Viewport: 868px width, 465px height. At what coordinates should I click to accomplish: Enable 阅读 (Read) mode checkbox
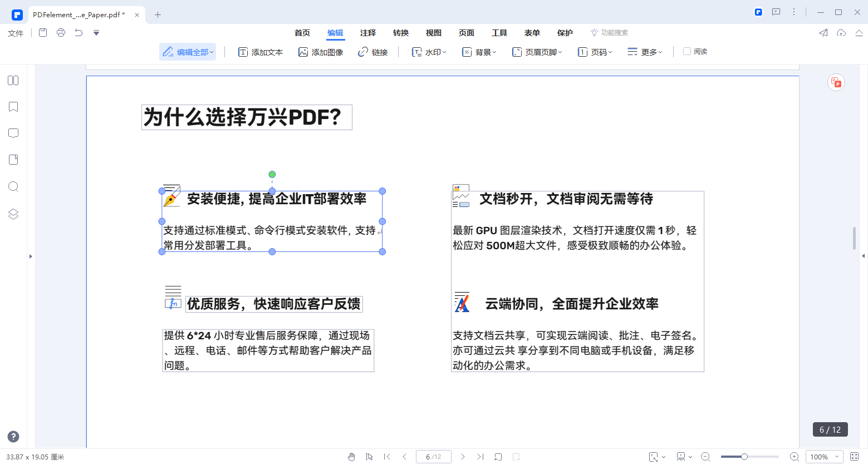688,51
